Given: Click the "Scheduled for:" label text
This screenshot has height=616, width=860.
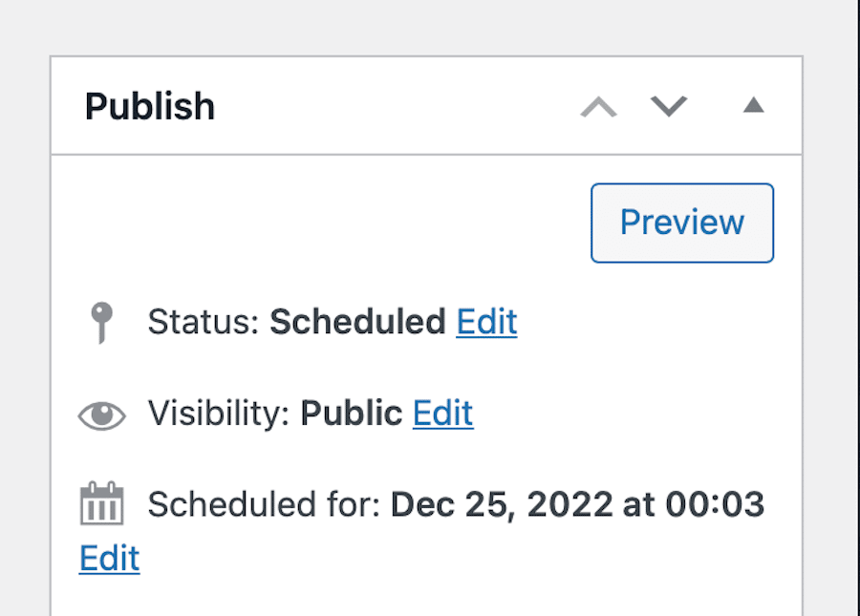Looking at the screenshot, I should [x=264, y=504].
